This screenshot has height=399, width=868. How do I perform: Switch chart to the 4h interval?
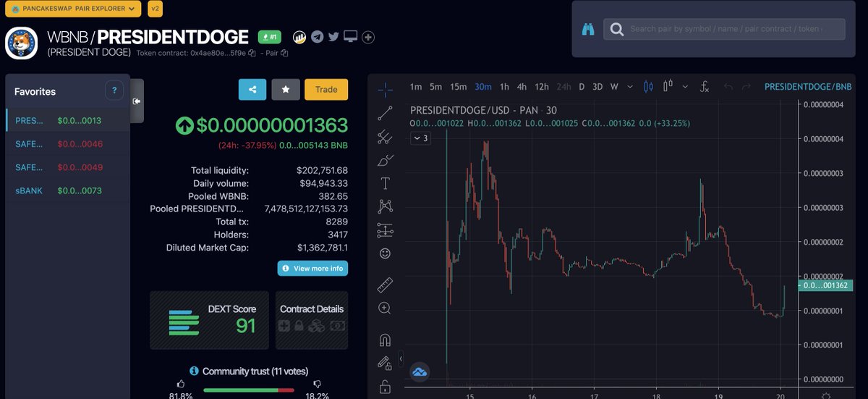tap(522, 87)
